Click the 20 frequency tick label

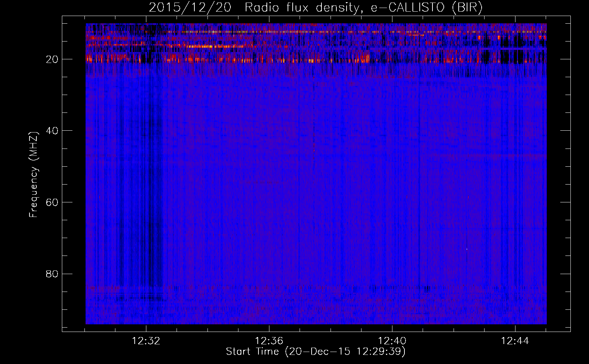click(x=52, y=59)
